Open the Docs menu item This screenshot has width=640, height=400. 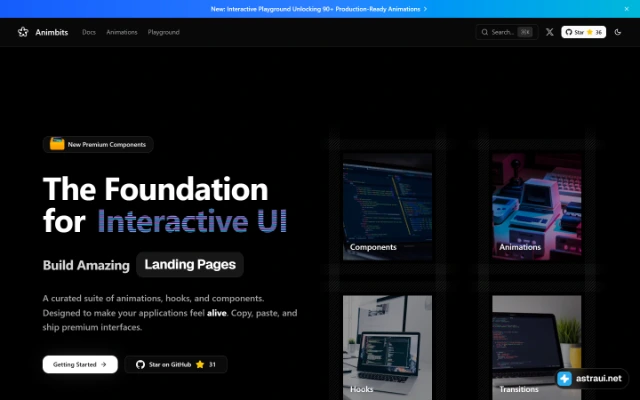(89, 32)
